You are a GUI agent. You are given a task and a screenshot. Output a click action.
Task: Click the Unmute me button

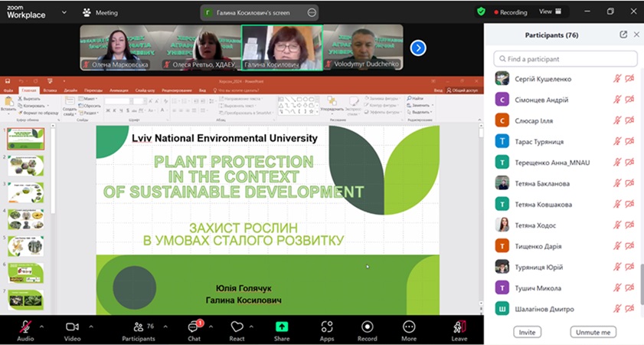pyautogui.click(x=593, y=332)
